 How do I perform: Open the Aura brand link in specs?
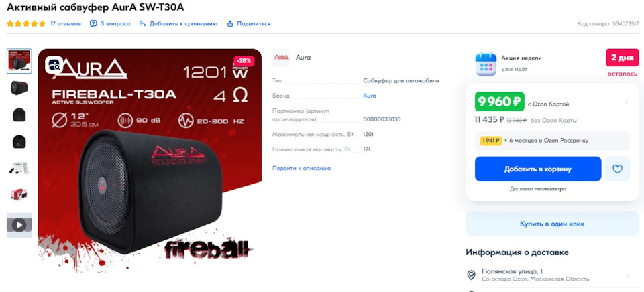click(x=369, y=96)
